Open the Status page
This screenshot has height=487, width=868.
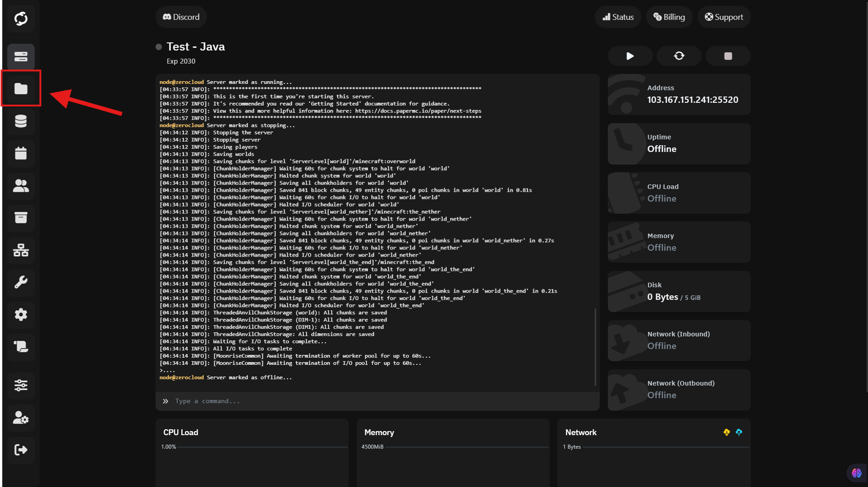(618, 17)
